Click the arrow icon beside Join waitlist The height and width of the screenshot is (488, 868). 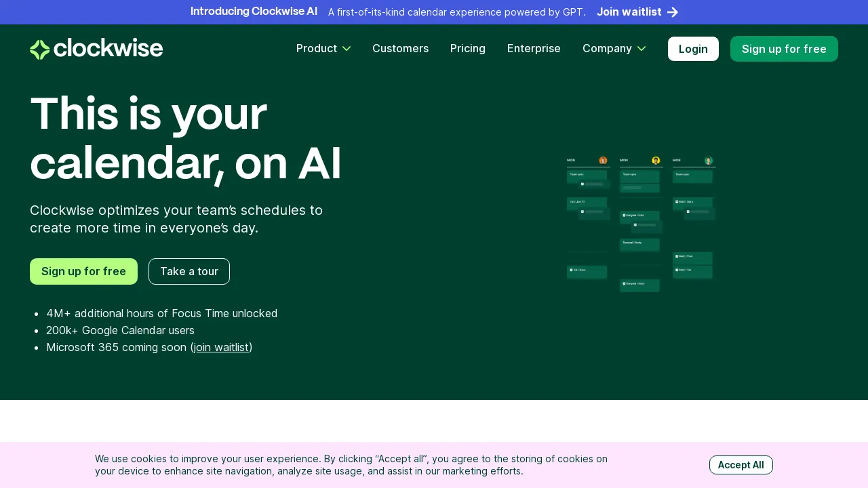[673, 12]
